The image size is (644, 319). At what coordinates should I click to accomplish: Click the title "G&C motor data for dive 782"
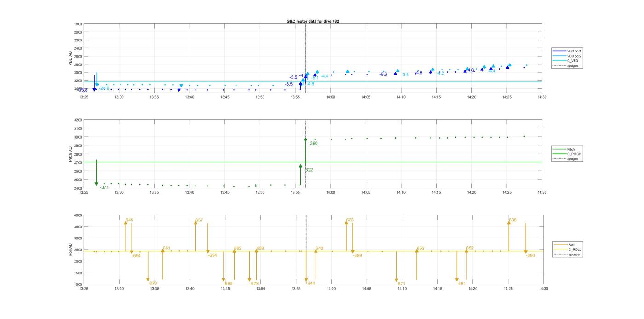(313, 21)
